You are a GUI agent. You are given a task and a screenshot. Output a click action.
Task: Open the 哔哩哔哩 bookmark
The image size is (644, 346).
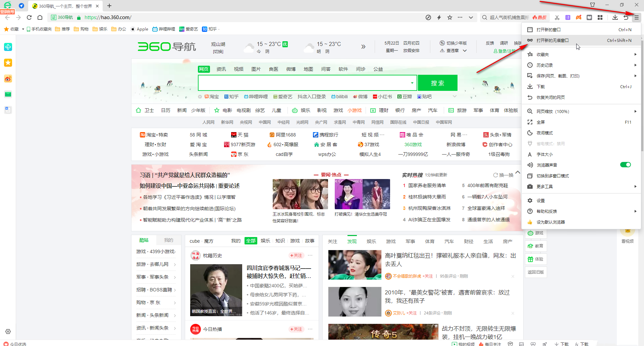coord(164,29)
